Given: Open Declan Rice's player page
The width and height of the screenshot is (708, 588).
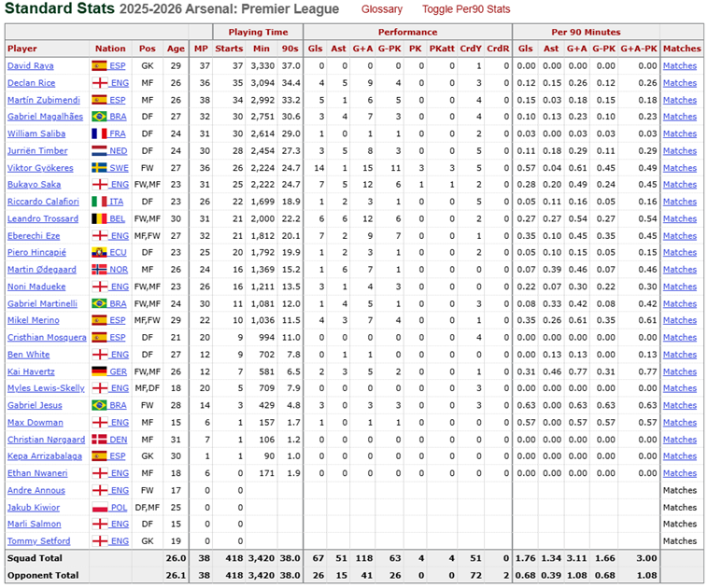Looking at the screenshot, I should 31,83.
